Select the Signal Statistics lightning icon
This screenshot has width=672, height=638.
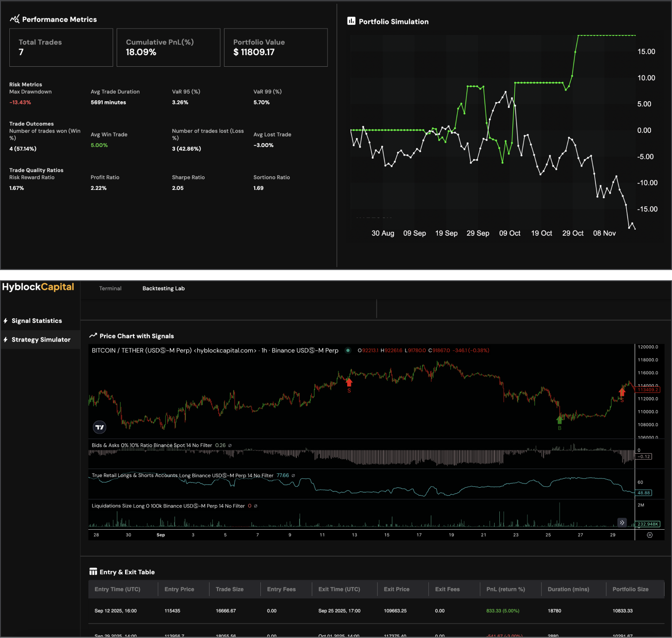point(5,321)
